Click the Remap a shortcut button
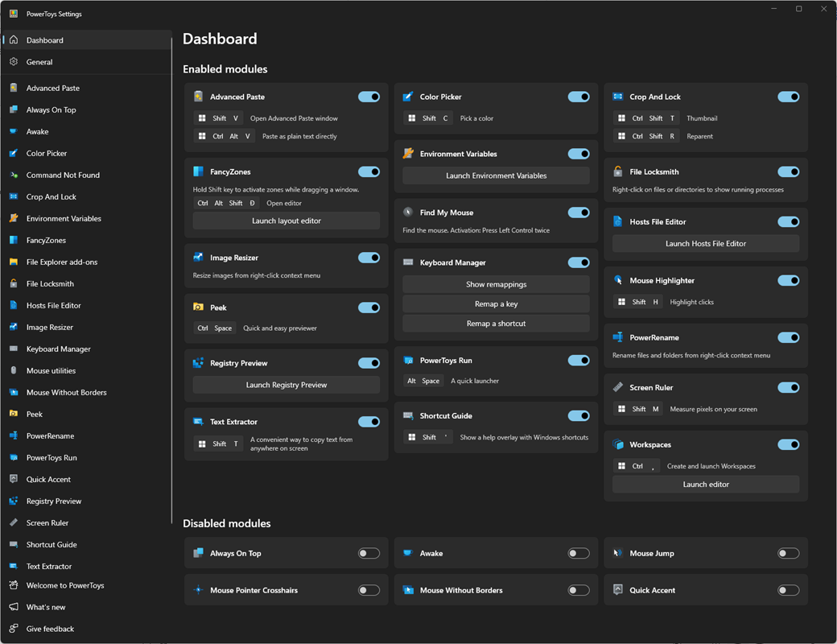837x644 pixels. [x=496, y=324]
